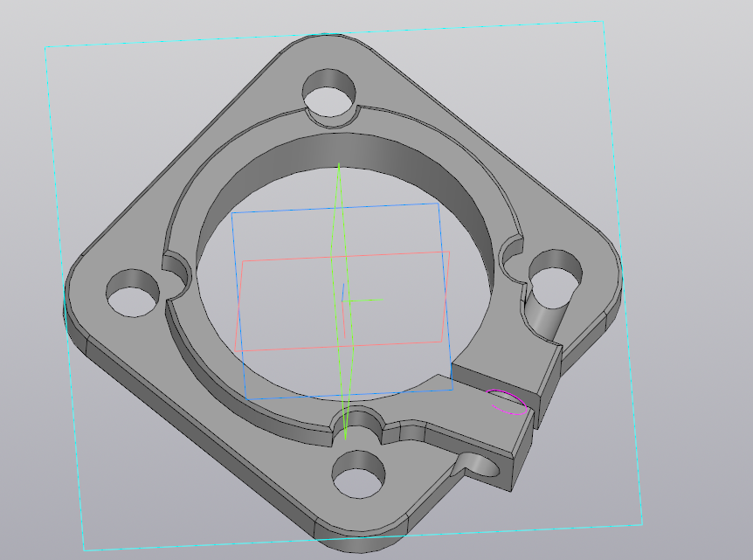The image size is (753, 560).
Task: Select the top mounting hole of the flange
Action: click(x=329, y=93)
